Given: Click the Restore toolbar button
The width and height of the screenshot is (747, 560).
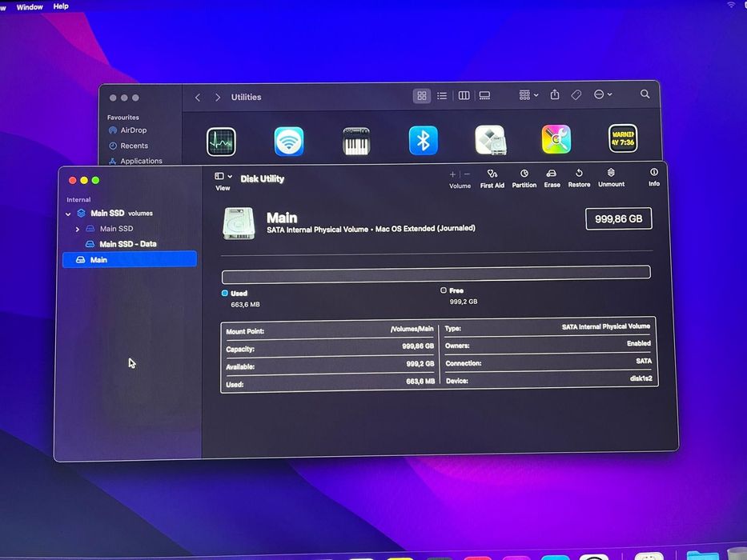Looking at the screenshot, I should [x=579, y=178].
